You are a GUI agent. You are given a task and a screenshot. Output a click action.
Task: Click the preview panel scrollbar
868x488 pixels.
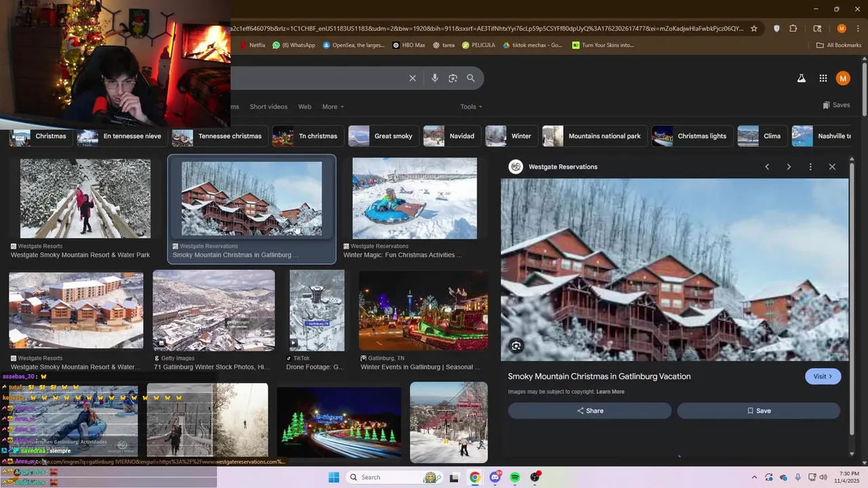tap(852, 298)
